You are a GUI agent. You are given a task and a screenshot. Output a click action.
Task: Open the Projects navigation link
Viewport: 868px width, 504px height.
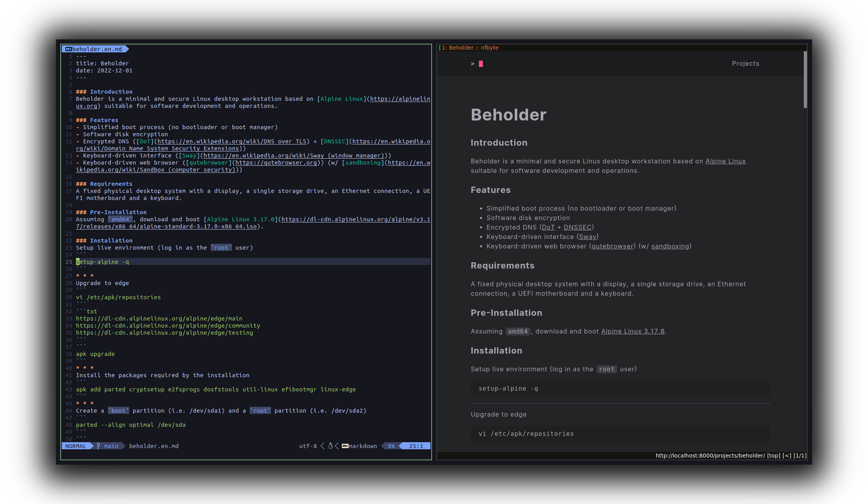[745, 63]
